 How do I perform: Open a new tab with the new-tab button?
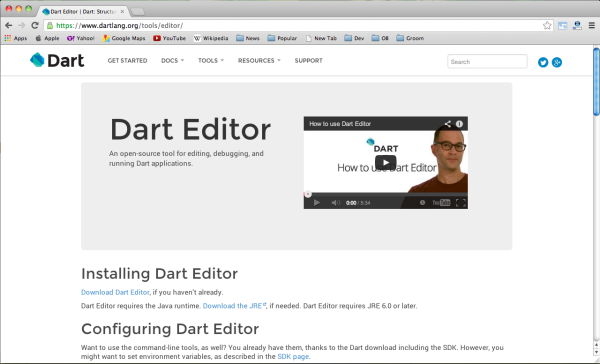pos(137,12)
